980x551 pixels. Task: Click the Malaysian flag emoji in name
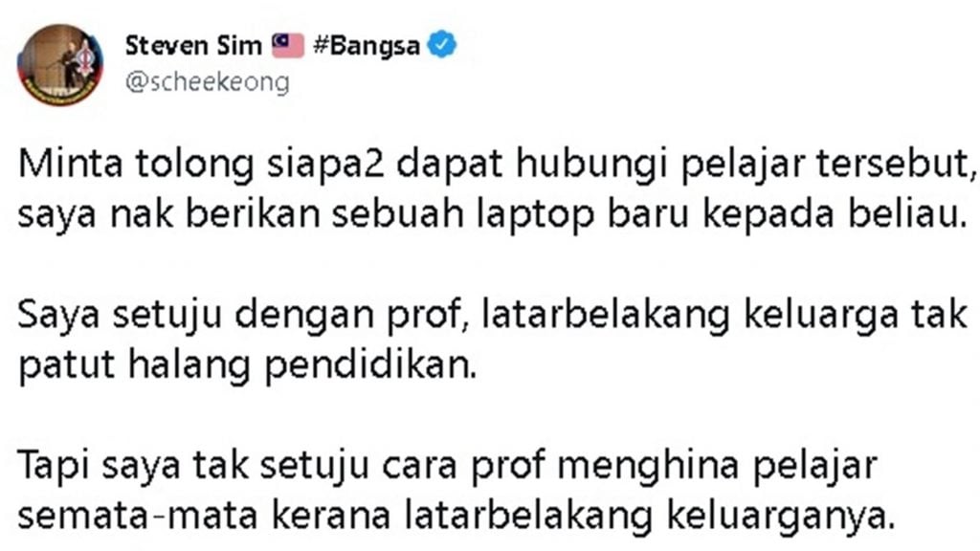pos(287,46)
